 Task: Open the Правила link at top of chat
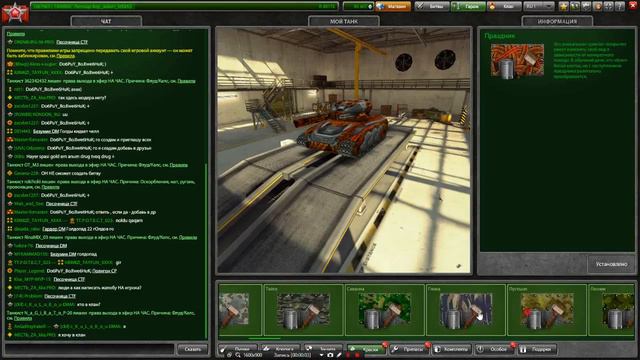(16, 34)
